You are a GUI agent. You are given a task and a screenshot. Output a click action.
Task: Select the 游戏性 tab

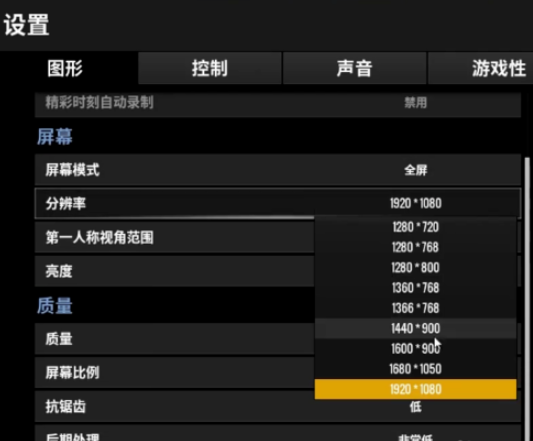tap(481, 68)
